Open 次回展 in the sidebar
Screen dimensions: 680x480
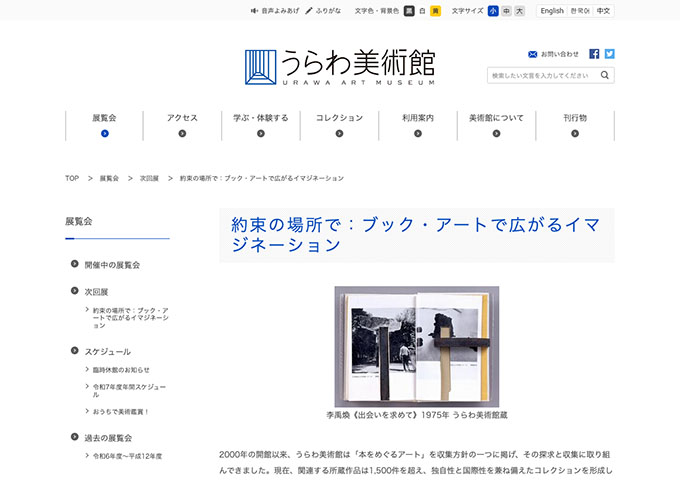click(x=96, y=292)
